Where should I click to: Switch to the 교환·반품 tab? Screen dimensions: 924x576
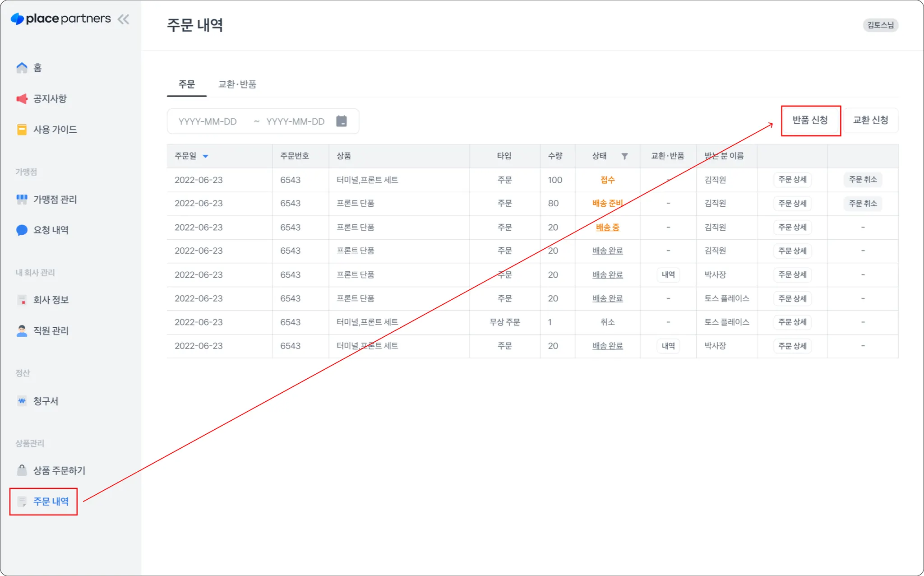[x=237, y=84]
